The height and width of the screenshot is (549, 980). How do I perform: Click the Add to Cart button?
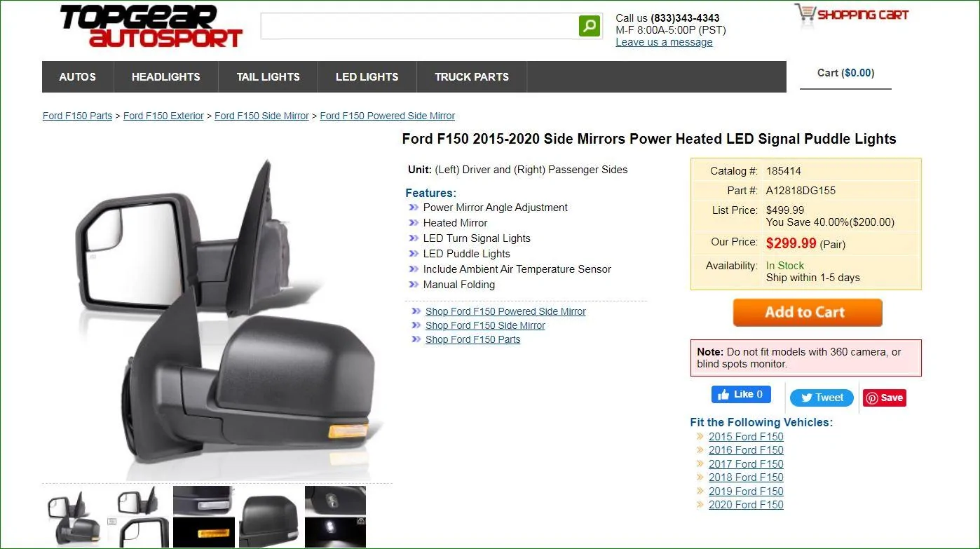tap(808, 313)
